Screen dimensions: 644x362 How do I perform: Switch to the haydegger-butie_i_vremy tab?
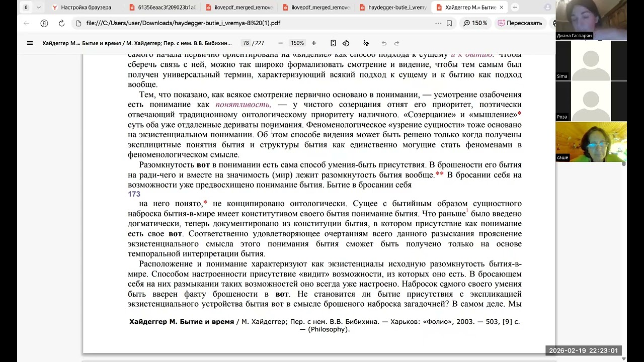[x=392, y=8]
